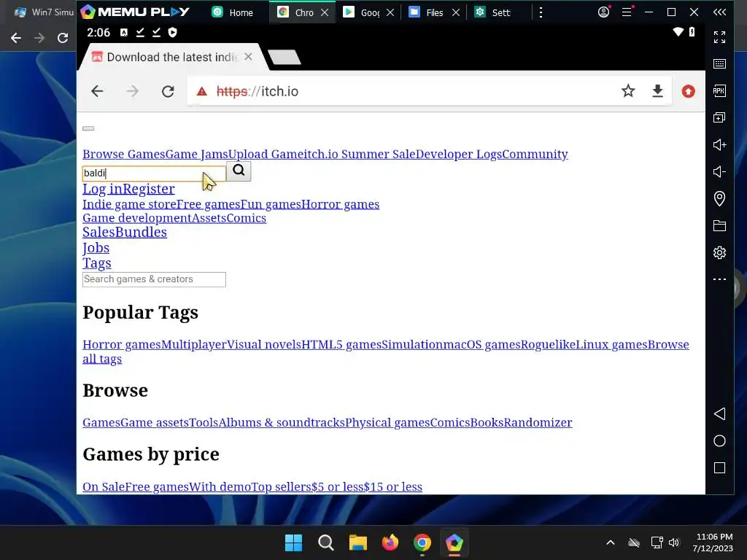Open Windows taskbar Search

point(326,542)
